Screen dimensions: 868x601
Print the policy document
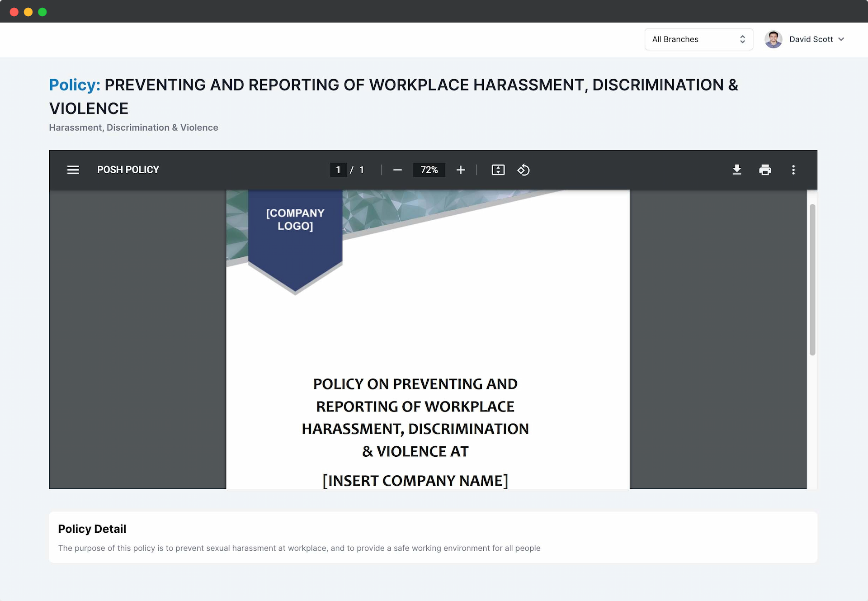tap(765, 170)
